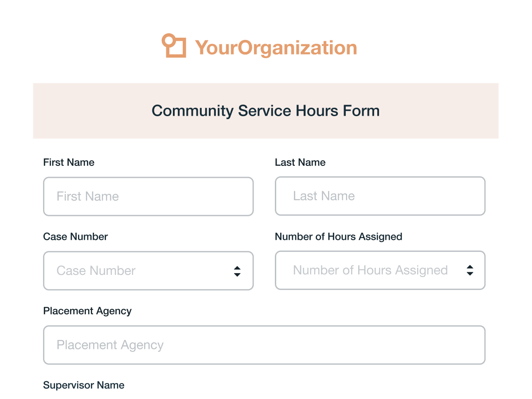
Task: Click the Supervisor Name field label
Action: click(84, 385)
